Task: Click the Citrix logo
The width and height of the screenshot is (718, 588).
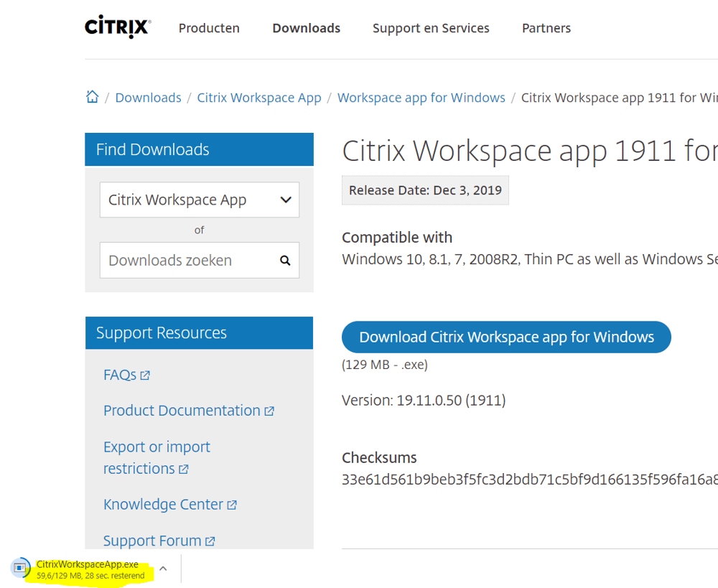Action: 116,27
